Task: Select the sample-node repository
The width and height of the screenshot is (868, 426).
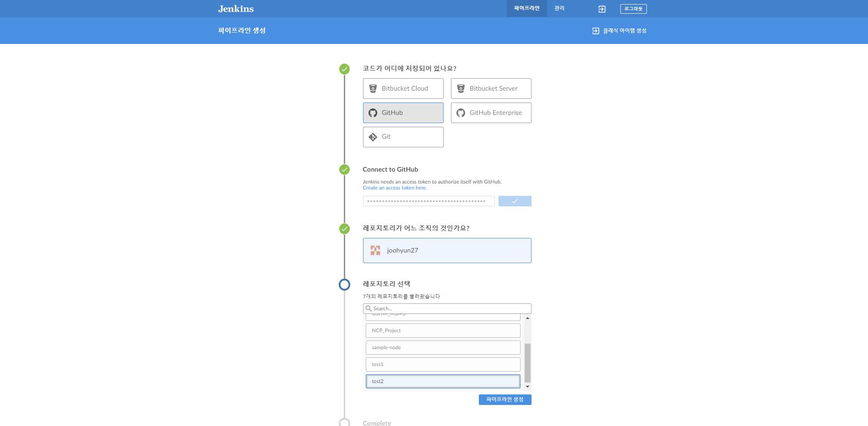Action: click(x=443, y=347)
